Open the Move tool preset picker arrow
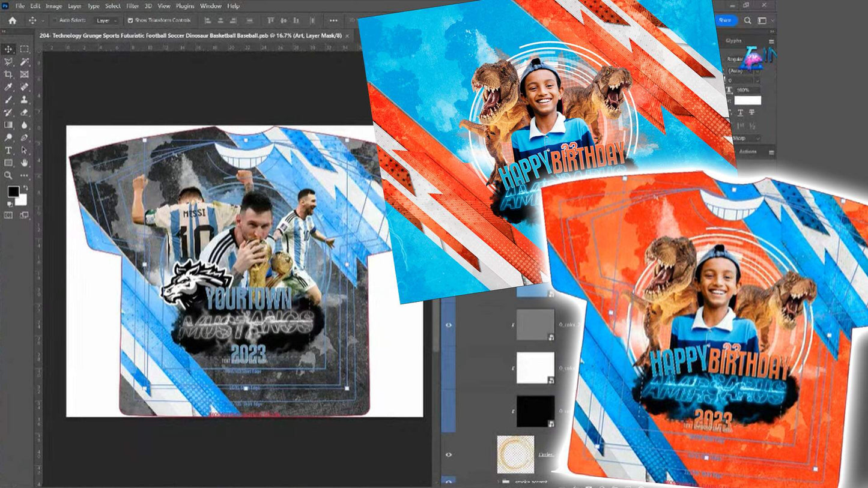 point(43,20)
